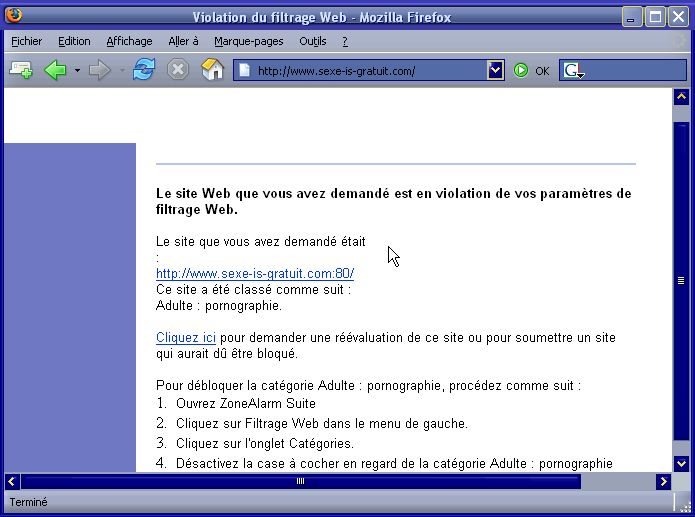Open the Affichage menu
695x517 pixels.
tap(129, 41)
